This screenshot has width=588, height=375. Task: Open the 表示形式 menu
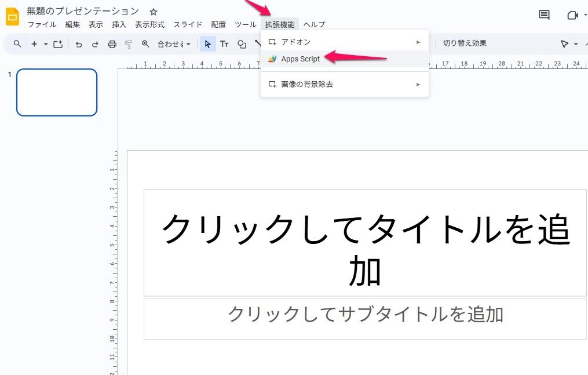pyautogui.click(x=149, y=25)
